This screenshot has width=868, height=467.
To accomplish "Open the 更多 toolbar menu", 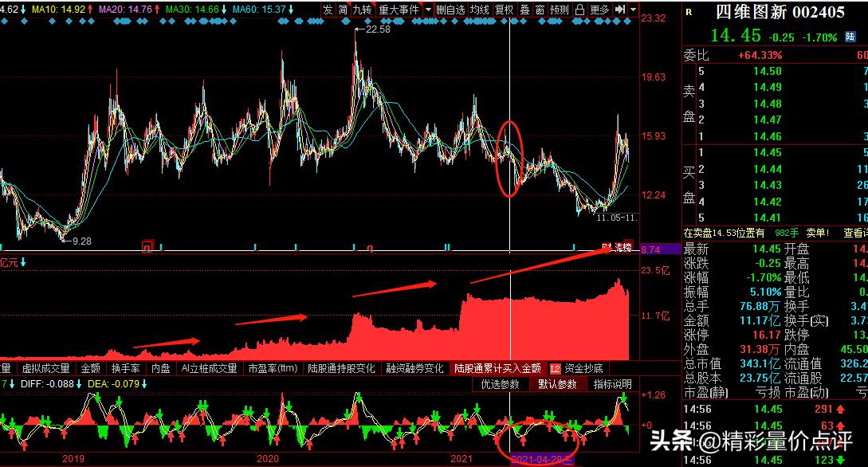I will point(599,10).
